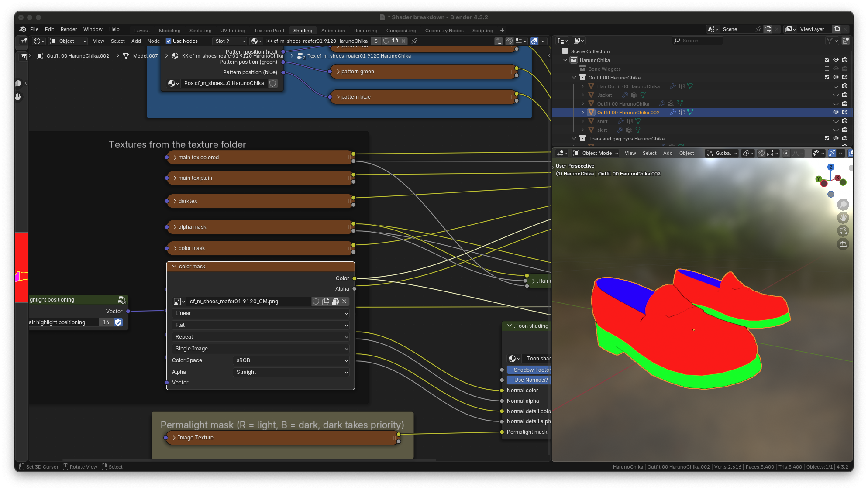Click the Blender logo menu icon
This screenshot has width=868, height=490.
[x=23, y=29]
